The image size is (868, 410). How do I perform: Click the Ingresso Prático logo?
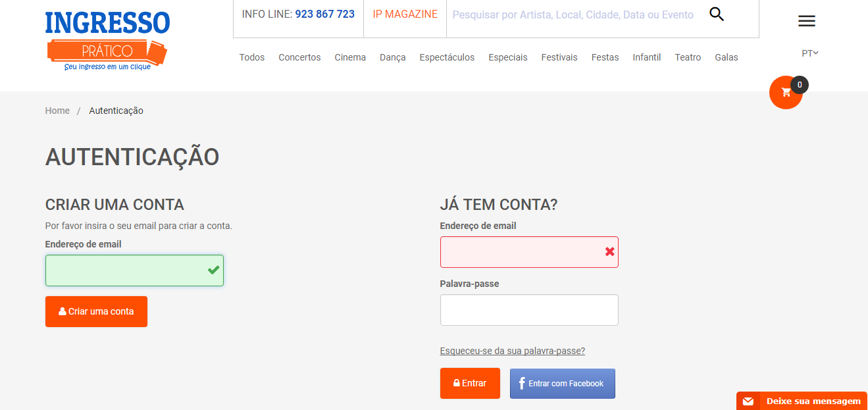(x=107, y=41)
